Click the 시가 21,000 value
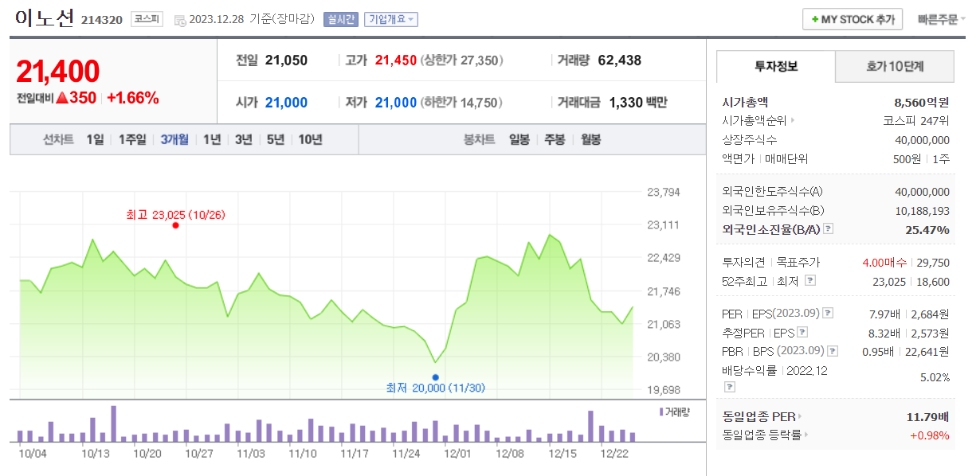The width and height of the screenshot is (980, 476). [x=286, y=103]
